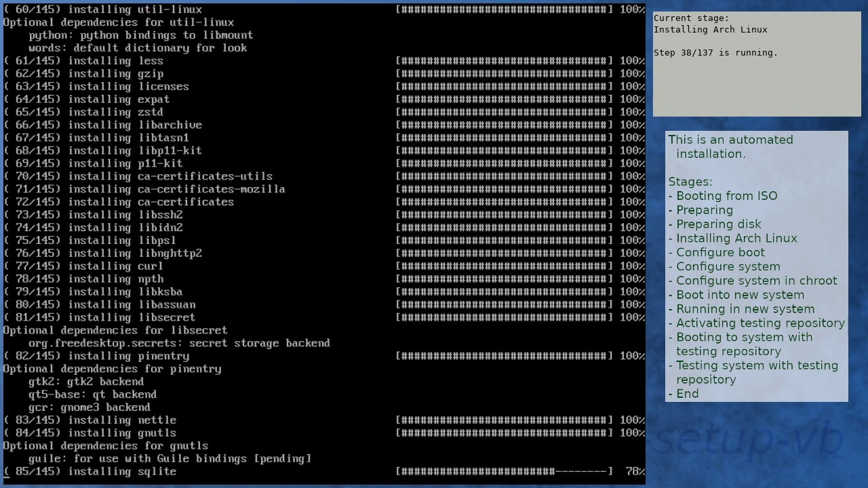Select 'gtk2: gtk2 backend' line
This screenshot has height=488, width=868.
point(86,382)
